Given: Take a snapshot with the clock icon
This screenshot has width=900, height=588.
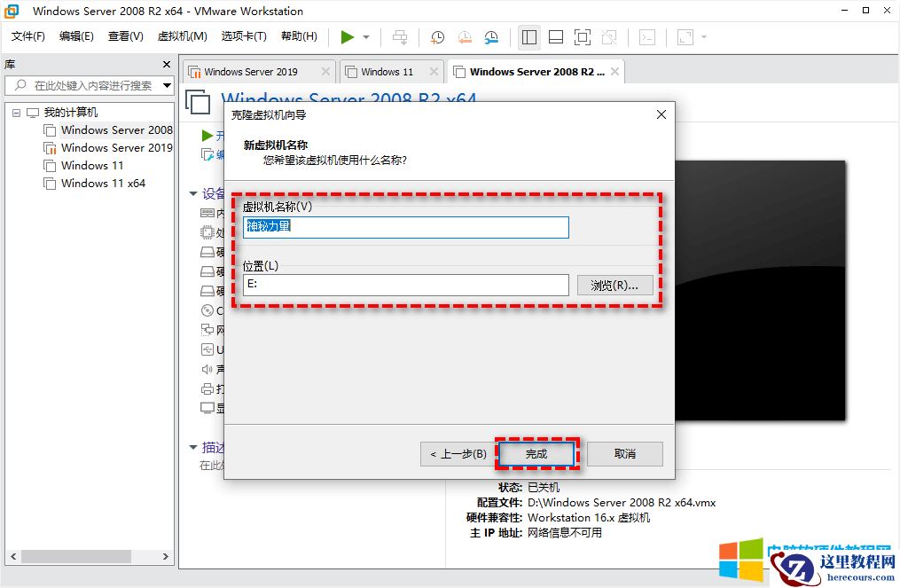Looking at the screenshot, I should click(x=437, y=37).
